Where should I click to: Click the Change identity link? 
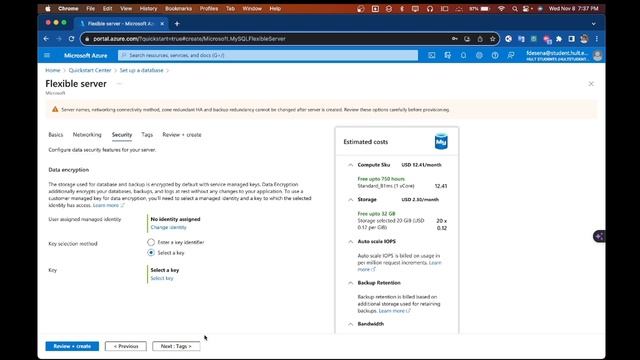tap(169, 227)
